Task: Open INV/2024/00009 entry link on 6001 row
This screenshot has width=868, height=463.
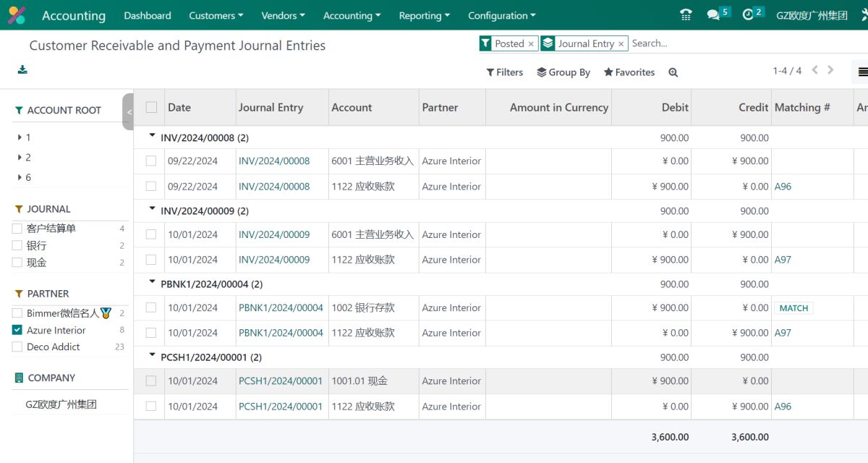Action: coord(274,234)
